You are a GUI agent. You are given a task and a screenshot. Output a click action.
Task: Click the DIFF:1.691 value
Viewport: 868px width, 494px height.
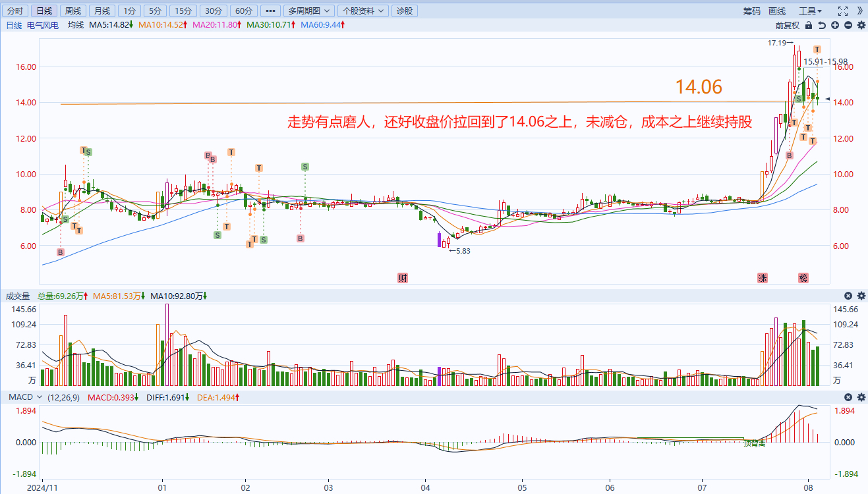click(167, 397)
